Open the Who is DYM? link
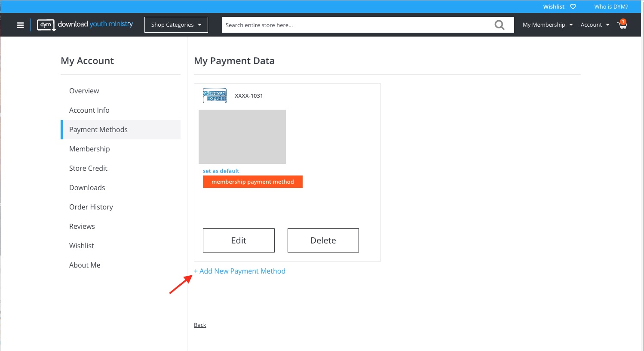 611,6
